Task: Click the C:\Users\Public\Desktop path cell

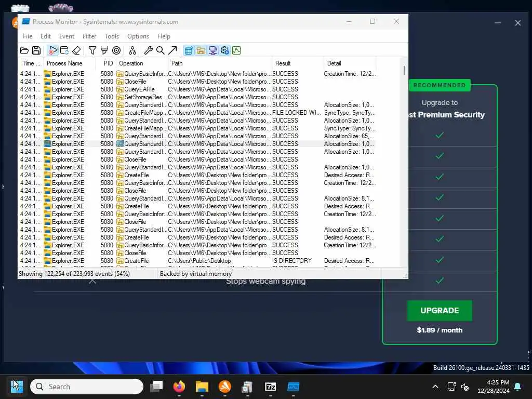Action: coord(199,261)
